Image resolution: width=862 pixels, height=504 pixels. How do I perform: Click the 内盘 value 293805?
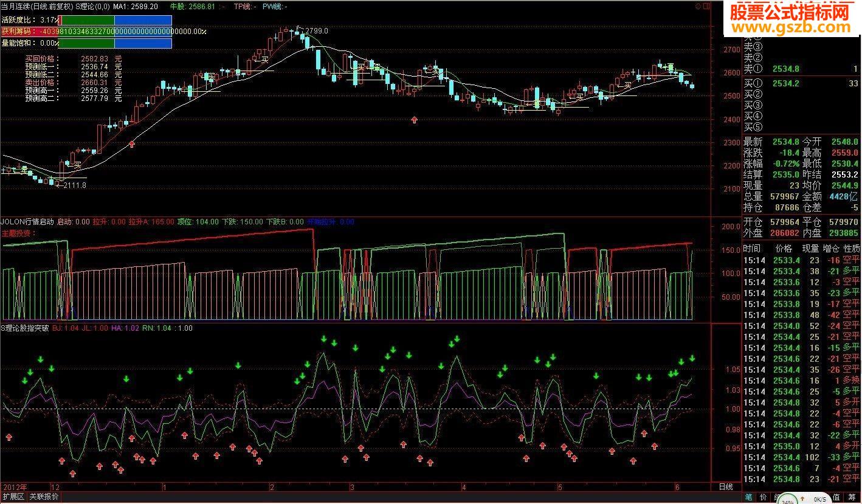click(x=843, y=233)
